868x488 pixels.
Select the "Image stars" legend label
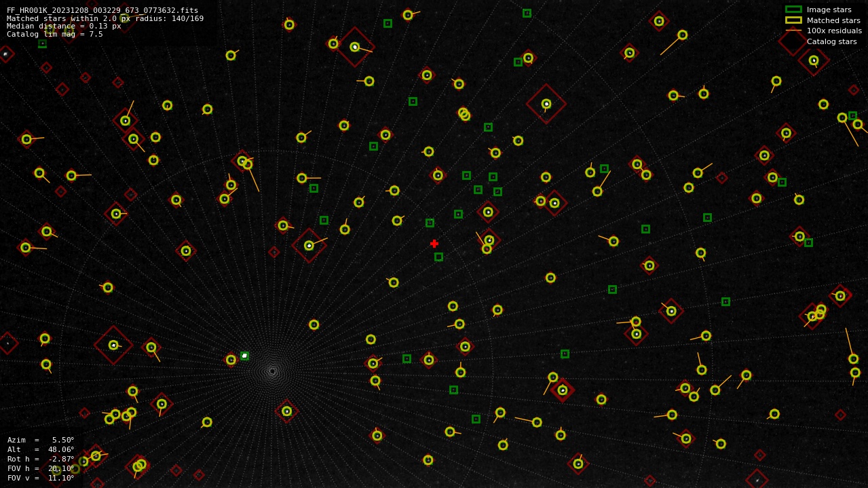pos(829,10)
